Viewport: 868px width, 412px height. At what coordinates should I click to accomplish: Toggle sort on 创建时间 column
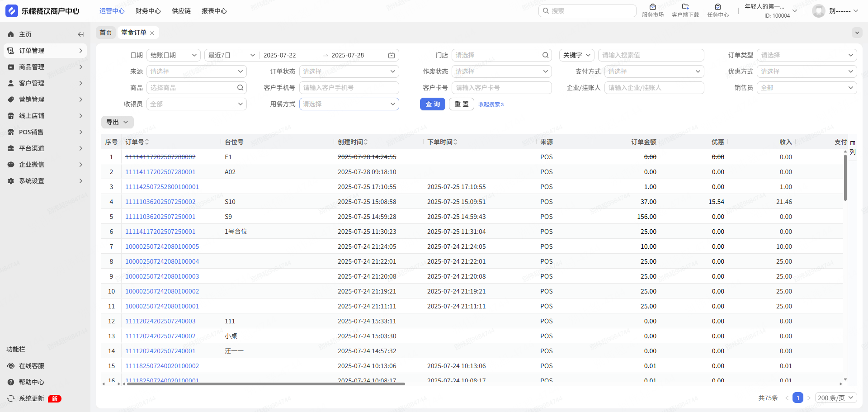366,142
